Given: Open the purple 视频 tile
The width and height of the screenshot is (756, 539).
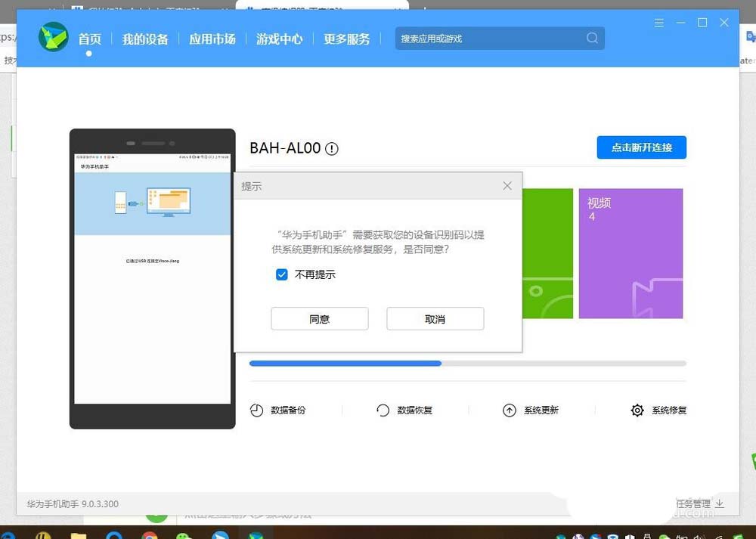Looking at the screenshot, I should 631,253.
